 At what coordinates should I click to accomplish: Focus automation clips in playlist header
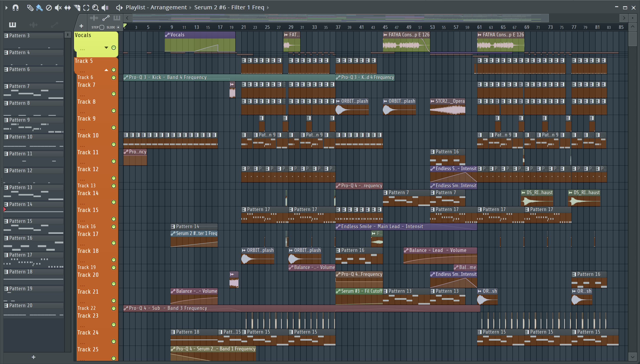[x=106, y=18]
